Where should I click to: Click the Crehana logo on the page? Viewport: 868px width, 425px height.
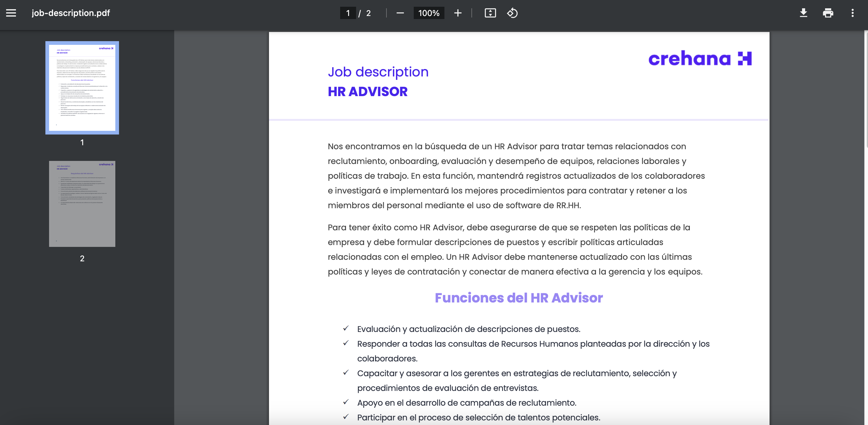(700, 58)
